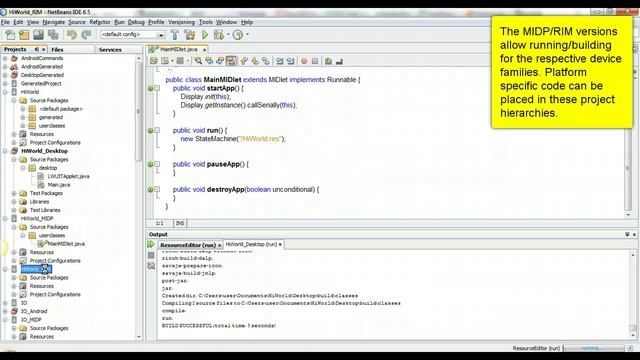The image size is (640, 360).
Task: Close the Projects panel tab
Action: click(44, 49)
